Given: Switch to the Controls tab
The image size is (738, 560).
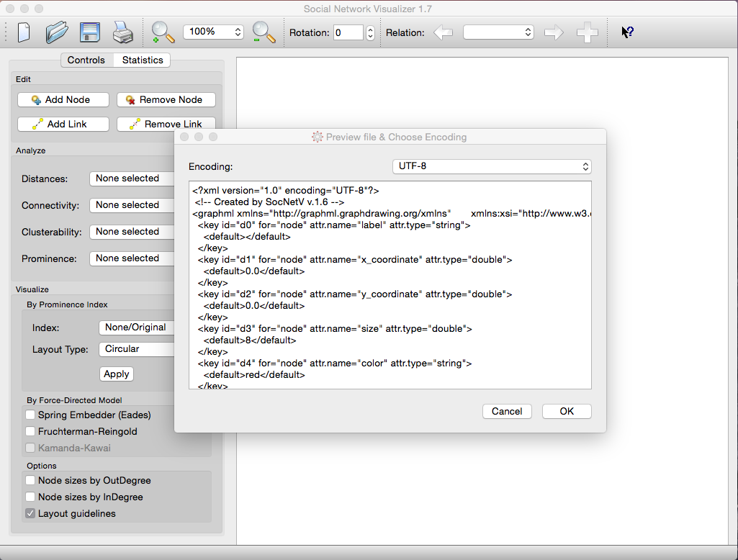Looking at the screenshot, I should pos(86,60).
